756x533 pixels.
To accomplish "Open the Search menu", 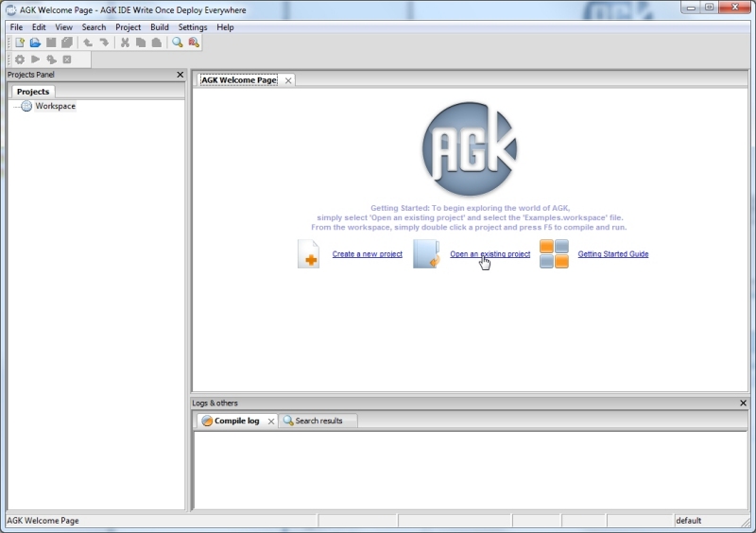I will [x=94, y=27].
